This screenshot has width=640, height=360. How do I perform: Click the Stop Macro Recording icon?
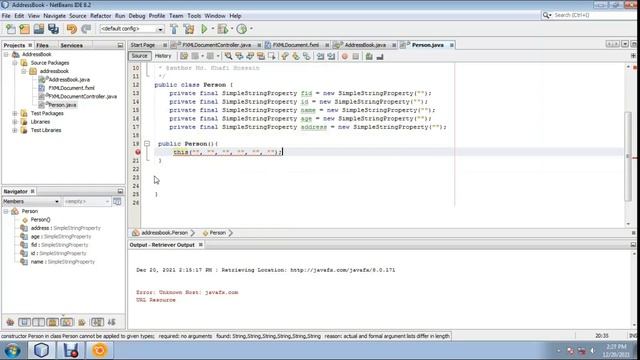pos(356,56)
